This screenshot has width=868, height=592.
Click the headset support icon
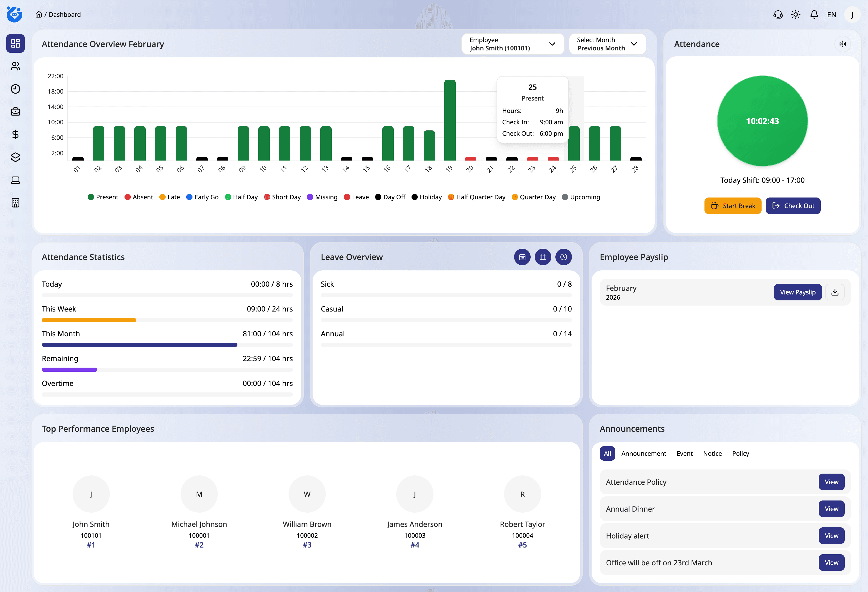tap(778, 14)
